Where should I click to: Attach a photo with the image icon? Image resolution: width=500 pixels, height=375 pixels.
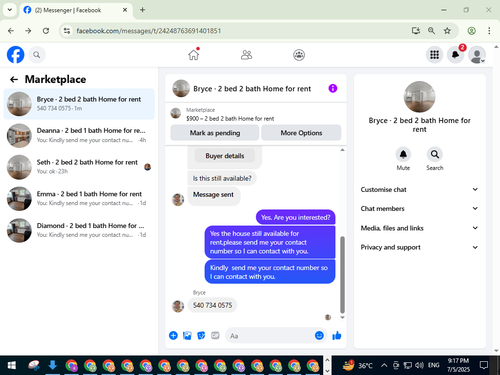187,335
